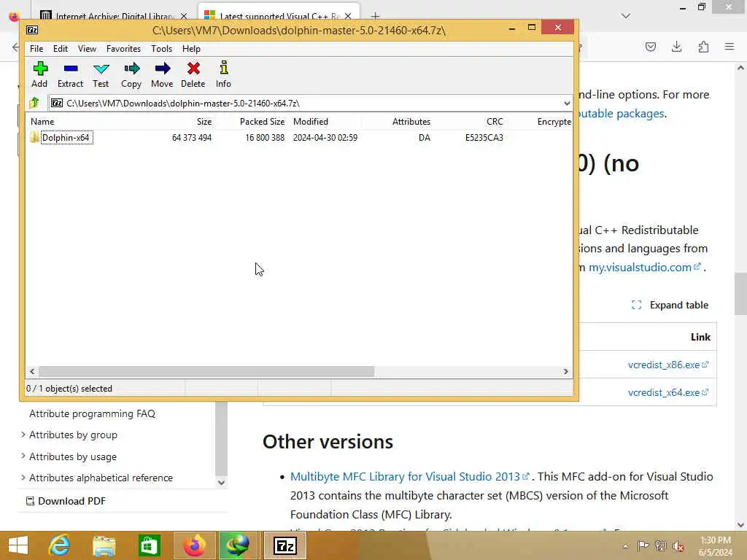
Task: Close the Visual C++ tab
Action: pos(348,16)
